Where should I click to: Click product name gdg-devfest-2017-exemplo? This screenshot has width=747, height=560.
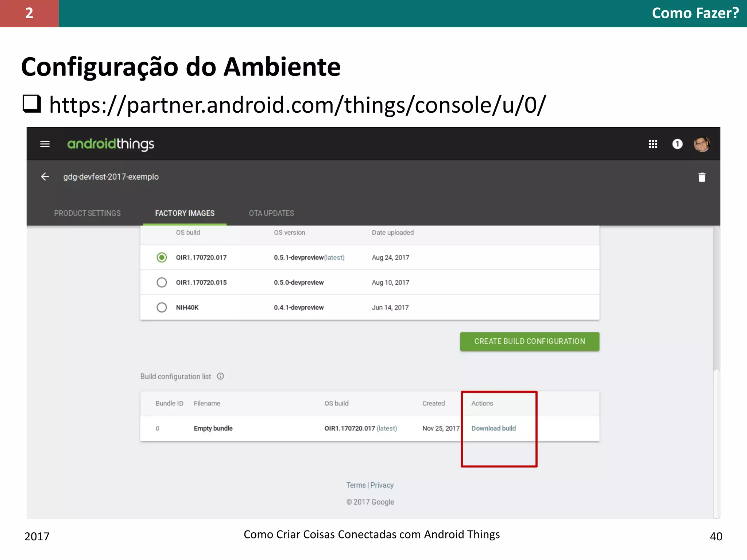111,177
